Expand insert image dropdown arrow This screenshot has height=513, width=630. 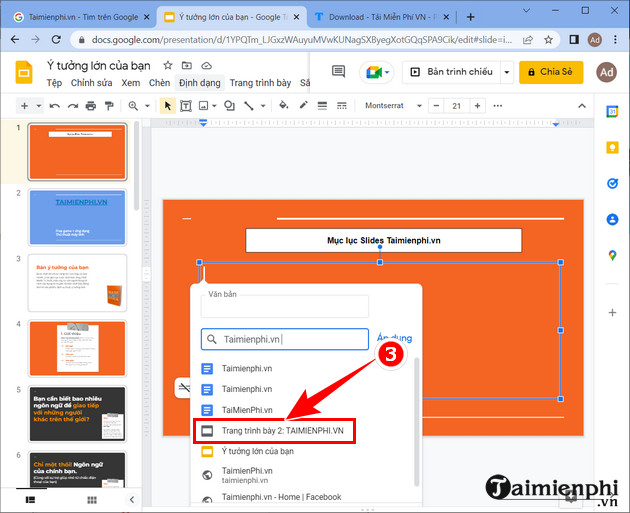pos(214,106)
